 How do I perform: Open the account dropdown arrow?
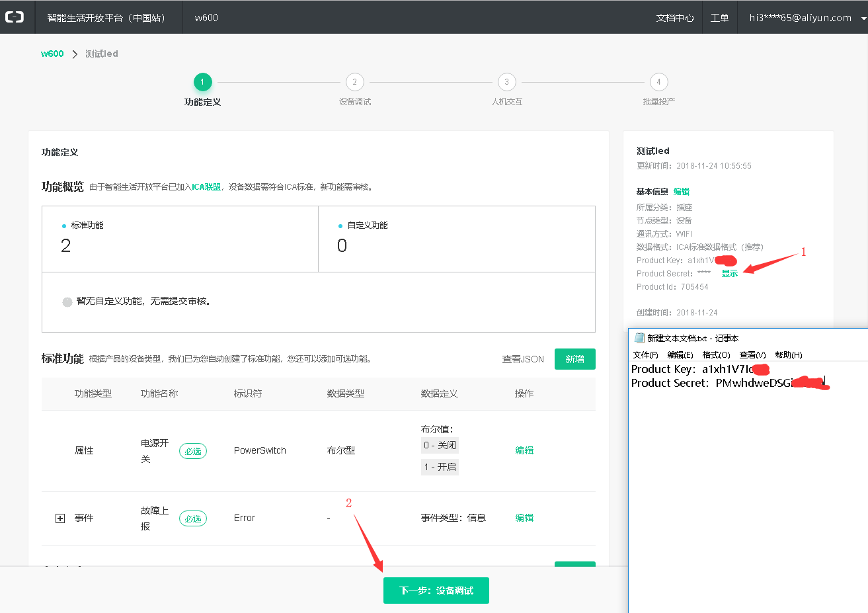click(x=863, y=19)
